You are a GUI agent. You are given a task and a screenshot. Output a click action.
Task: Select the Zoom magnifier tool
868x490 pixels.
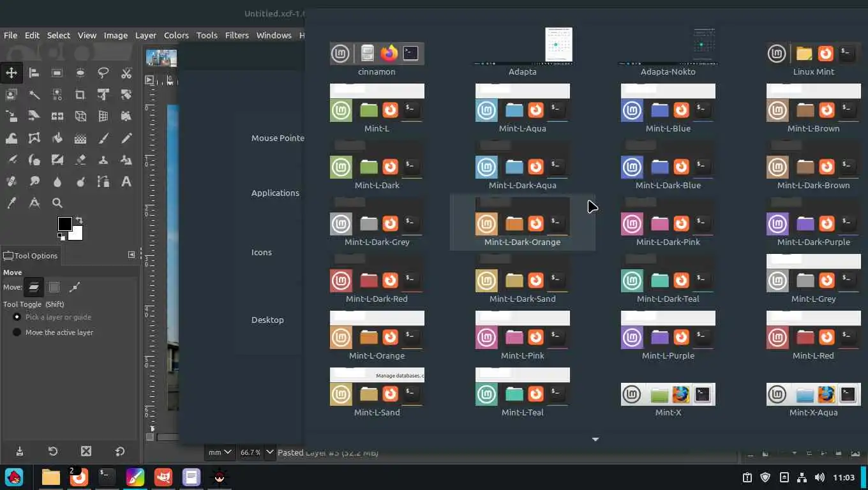tap(57, 203)
